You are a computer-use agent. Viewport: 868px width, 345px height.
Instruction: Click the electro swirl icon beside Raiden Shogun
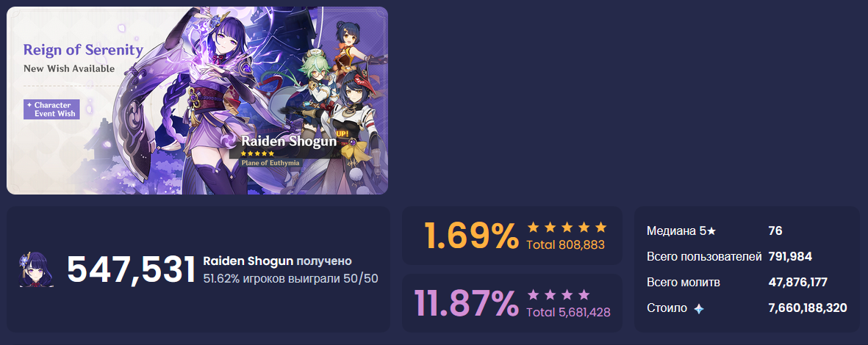tap(230, 142)
